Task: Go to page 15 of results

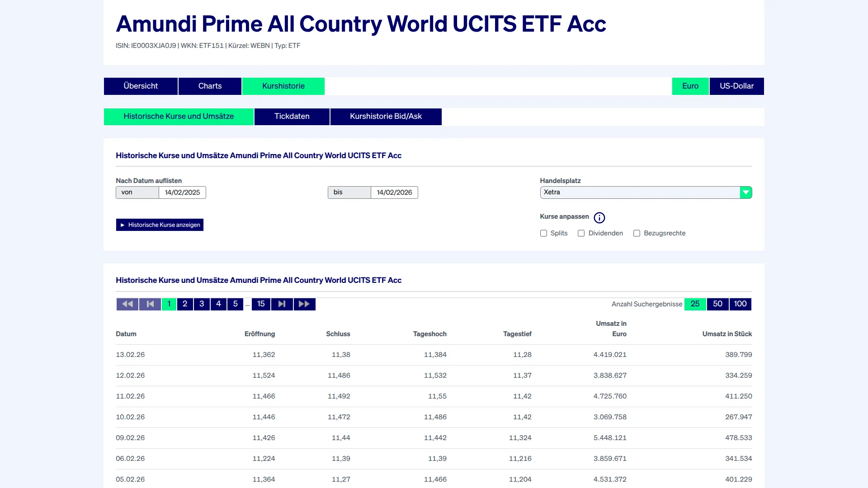Action: (261, 304)
